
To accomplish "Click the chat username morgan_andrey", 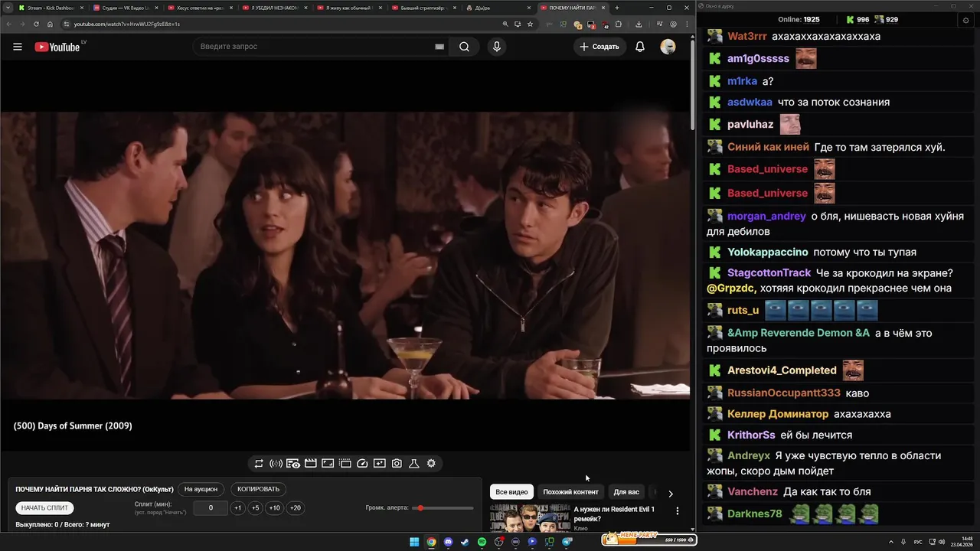I will [766, 217].
